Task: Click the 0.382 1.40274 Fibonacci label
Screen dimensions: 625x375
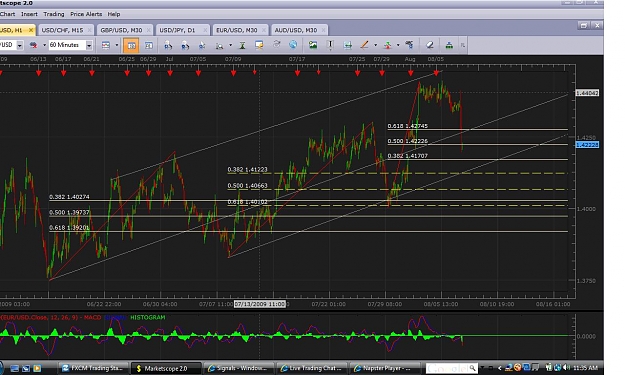Action: pos(69,197)
